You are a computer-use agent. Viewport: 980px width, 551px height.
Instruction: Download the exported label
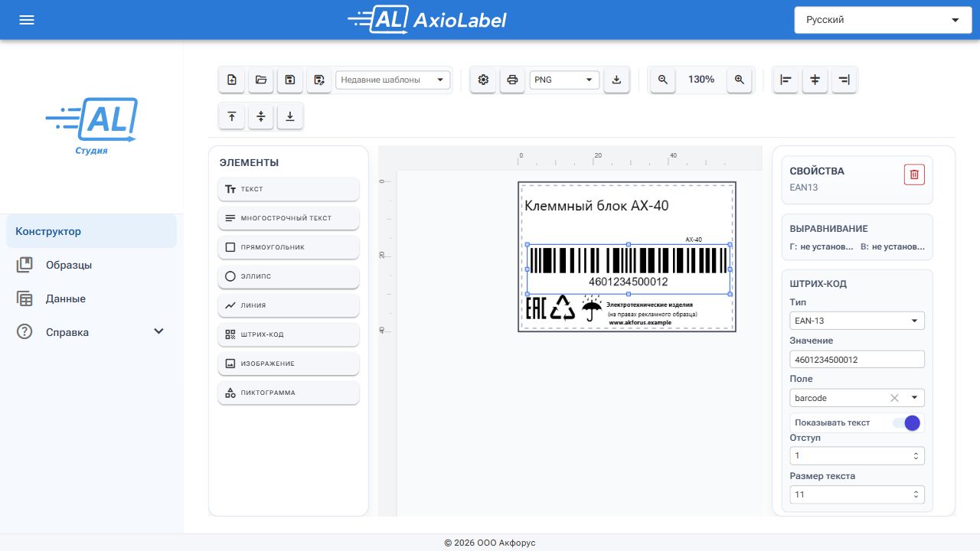616,80
